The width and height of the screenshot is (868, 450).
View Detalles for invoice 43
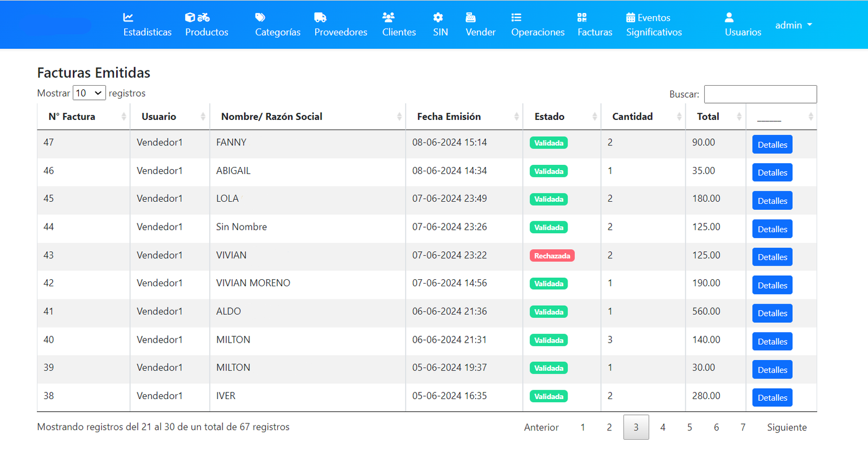(772, 257)
